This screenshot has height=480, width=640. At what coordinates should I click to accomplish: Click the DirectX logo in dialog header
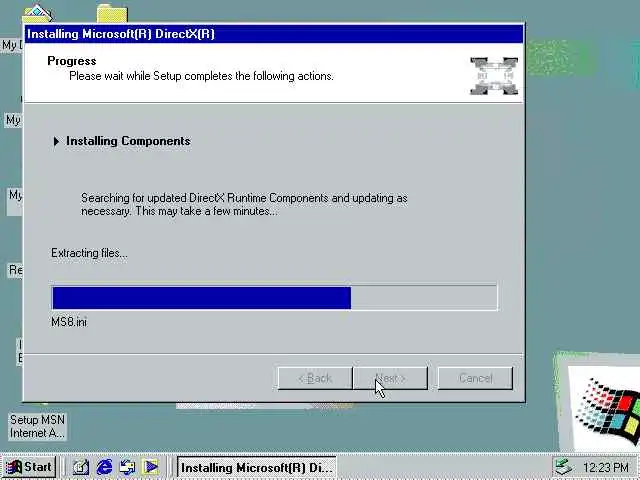click(x=494, y=76)
